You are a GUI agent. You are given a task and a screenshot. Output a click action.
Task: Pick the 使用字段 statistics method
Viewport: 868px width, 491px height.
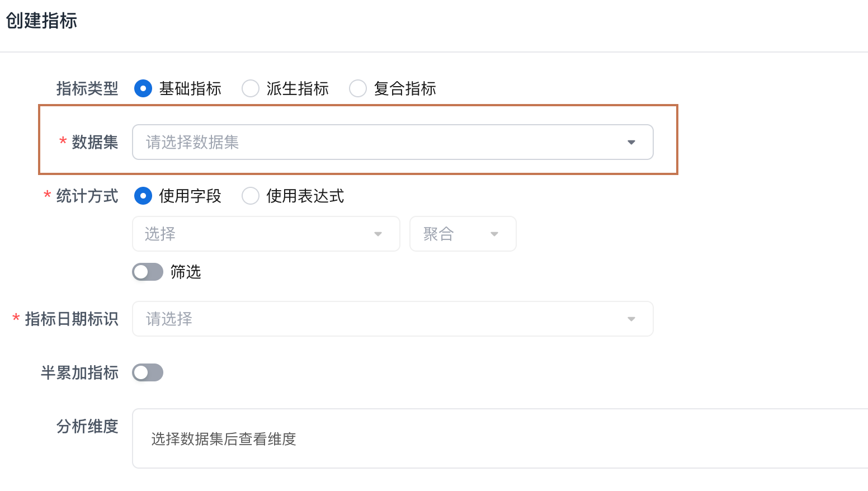pos(143,196)
